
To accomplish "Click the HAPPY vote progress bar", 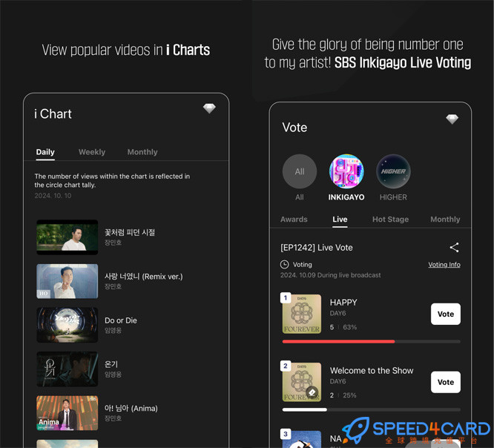I will click(x=372, y=341).
